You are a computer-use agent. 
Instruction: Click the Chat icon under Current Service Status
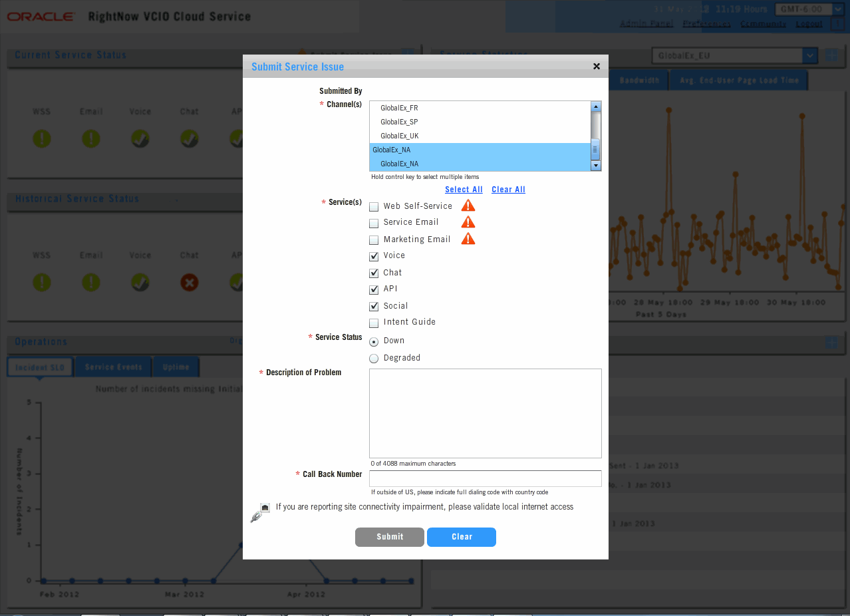190,138
